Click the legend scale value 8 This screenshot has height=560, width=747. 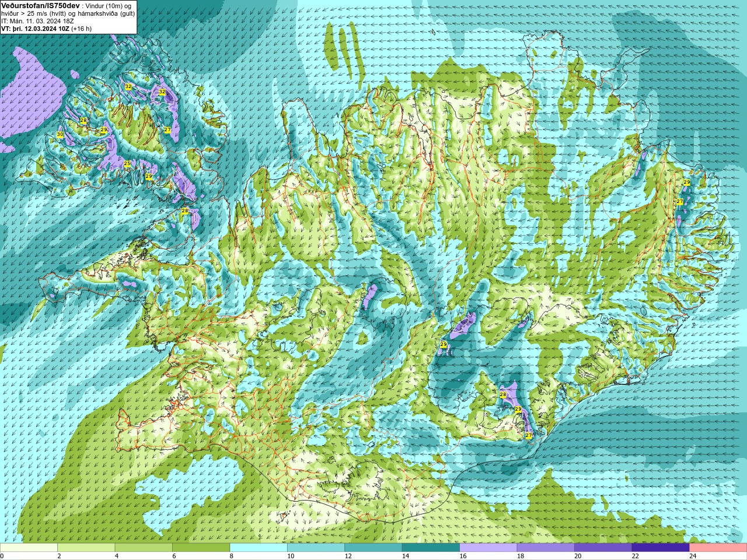click(x=232, y=556)
